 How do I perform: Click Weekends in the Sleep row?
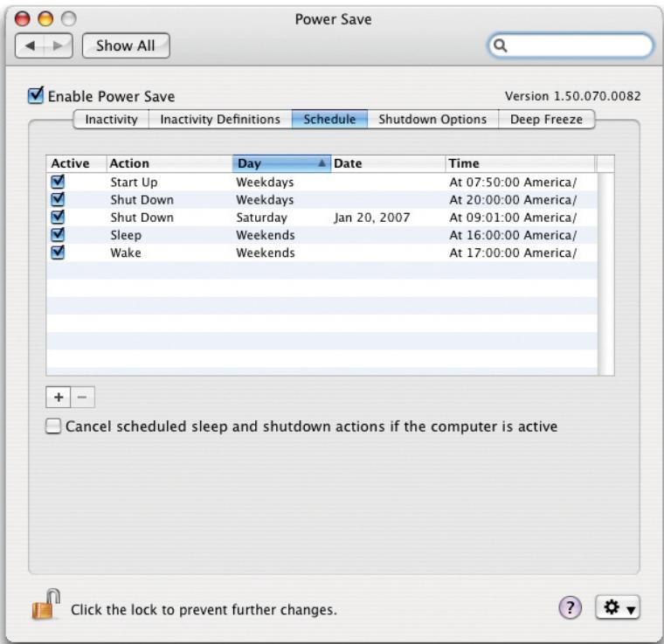[x=265, y=235]
